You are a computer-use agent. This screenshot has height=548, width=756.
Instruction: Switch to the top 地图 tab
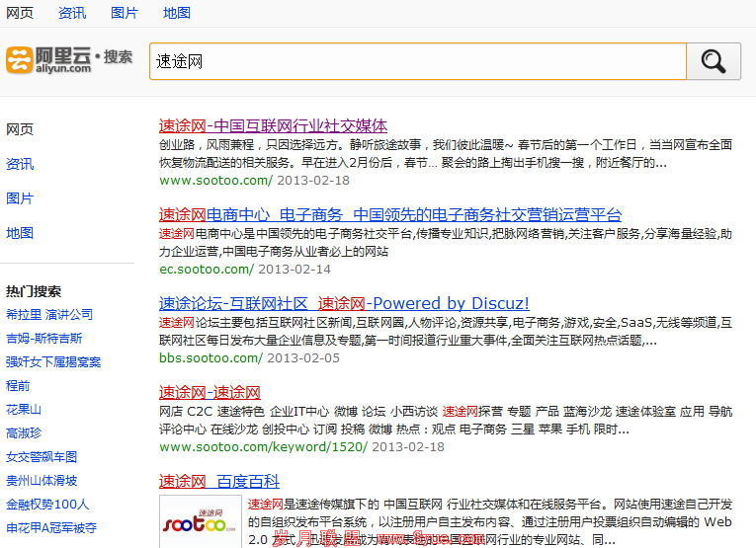click(177, 13)
